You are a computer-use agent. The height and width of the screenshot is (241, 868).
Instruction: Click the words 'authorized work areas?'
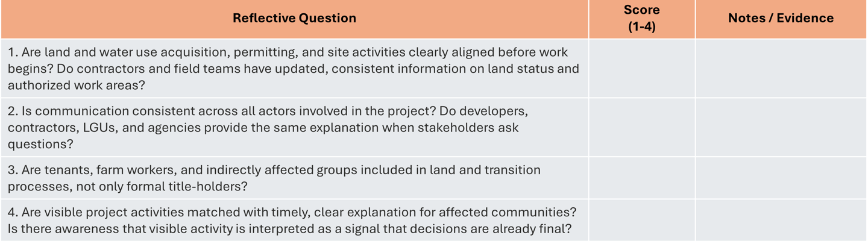point(76,86)
